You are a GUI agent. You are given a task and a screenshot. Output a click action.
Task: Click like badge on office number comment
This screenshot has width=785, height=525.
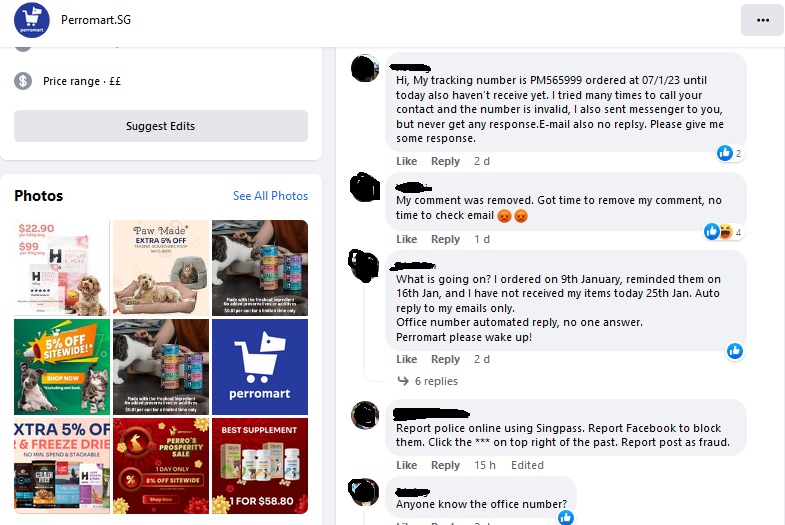[x=566, y=517]
